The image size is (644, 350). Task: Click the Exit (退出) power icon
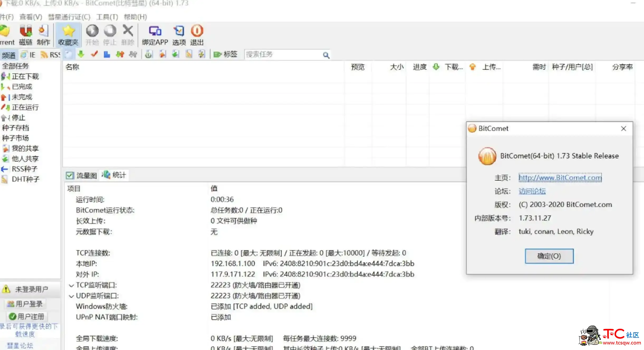(x=197, y=35)
